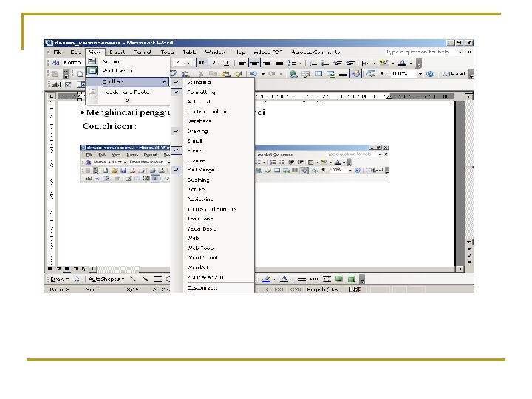Enable Tables and Borders toolbar
This screenshot has width=532, height=399.
coord(212,209)
